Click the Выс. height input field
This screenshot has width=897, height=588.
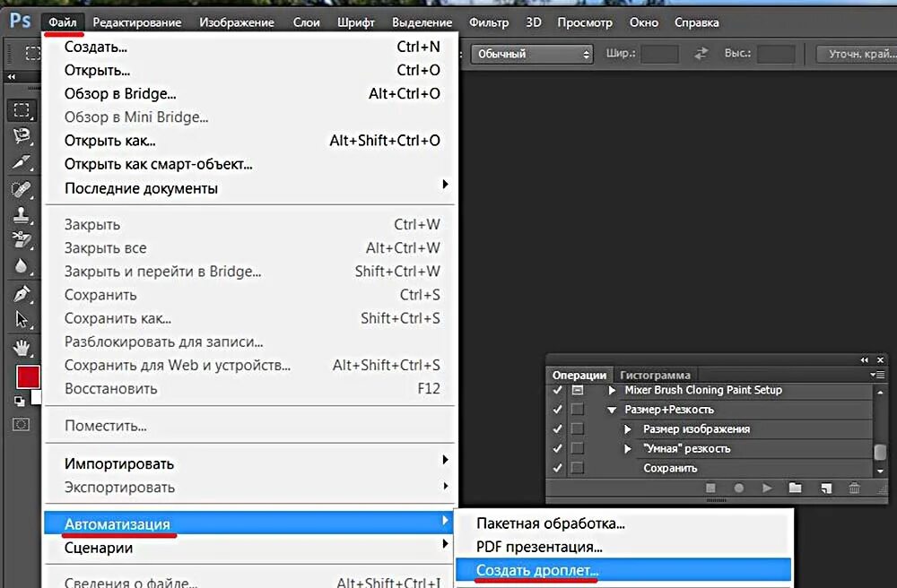pyautogui.click(x=776, y=54)
